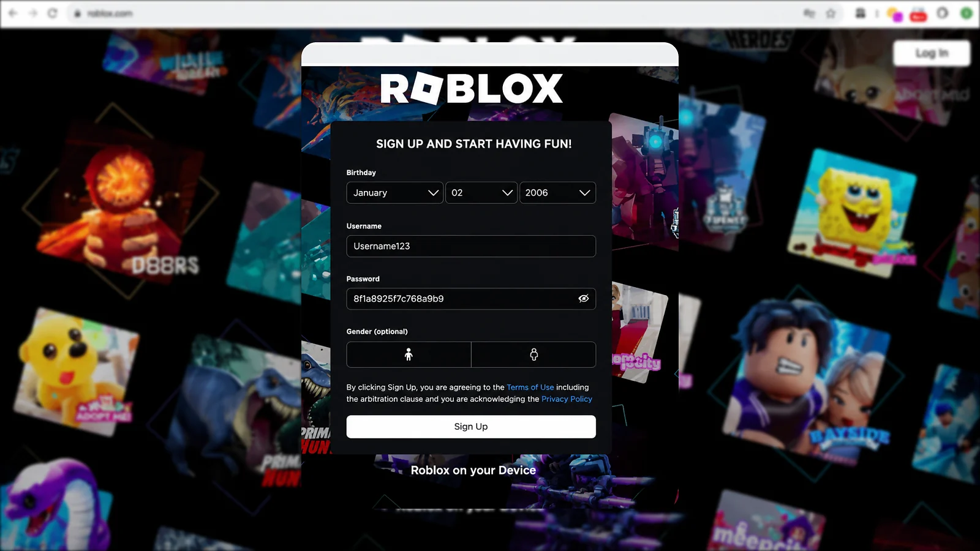Click the "Gender (optional)" label
The width and height of the screenshot is (980, 551).
[377, 331]
